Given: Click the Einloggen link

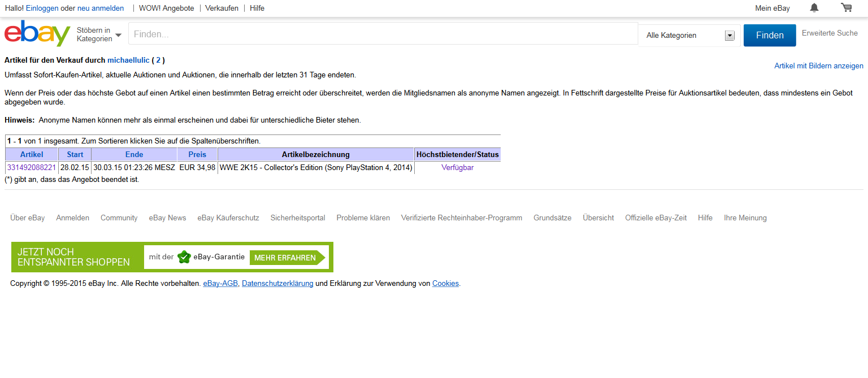Looking at the screenshot, I should [x=42, y=8].
